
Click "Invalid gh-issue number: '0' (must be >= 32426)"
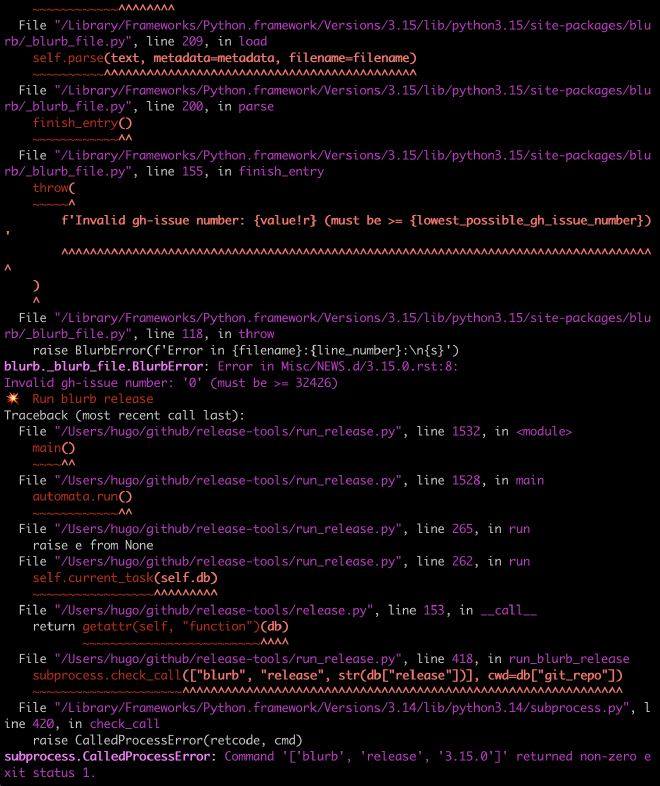pyautogui.click(x=171, y=383)
